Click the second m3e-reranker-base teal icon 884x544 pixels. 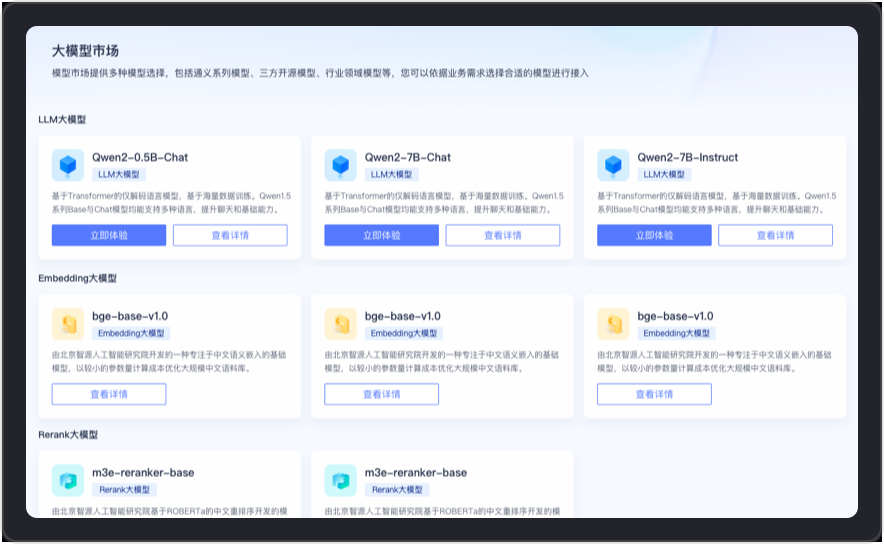(341, 480)
